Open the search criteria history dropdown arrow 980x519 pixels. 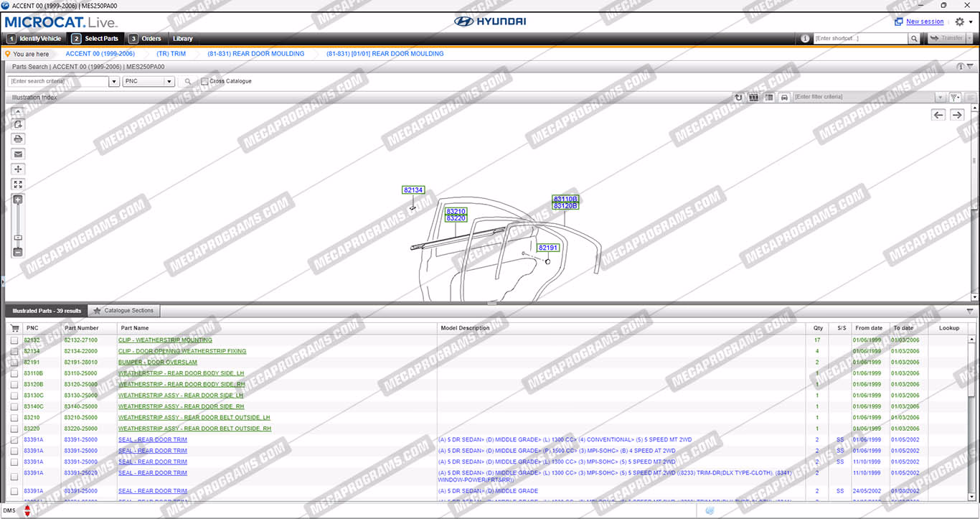(x=114, y=82)
